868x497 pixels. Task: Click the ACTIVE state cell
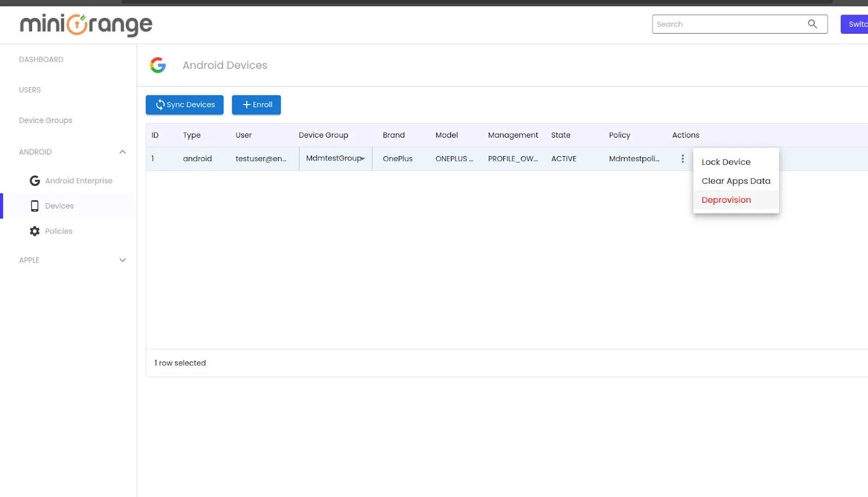click(x=564, y=159)
